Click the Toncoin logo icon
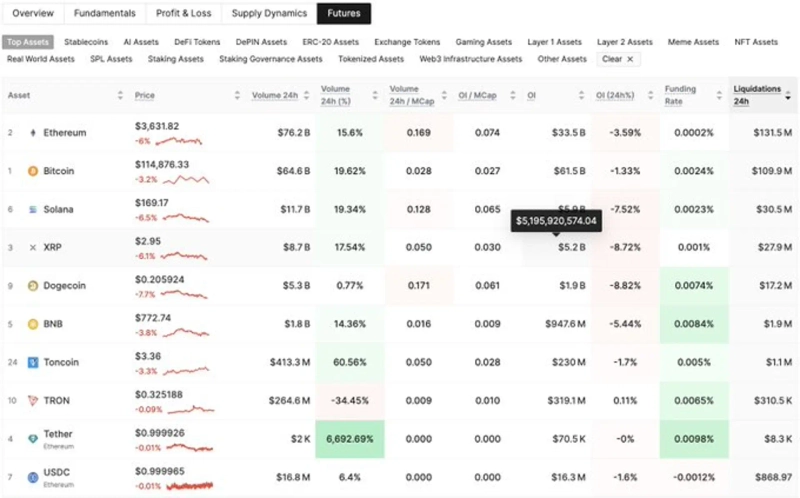800x498 pixels. tap(32, 363)
